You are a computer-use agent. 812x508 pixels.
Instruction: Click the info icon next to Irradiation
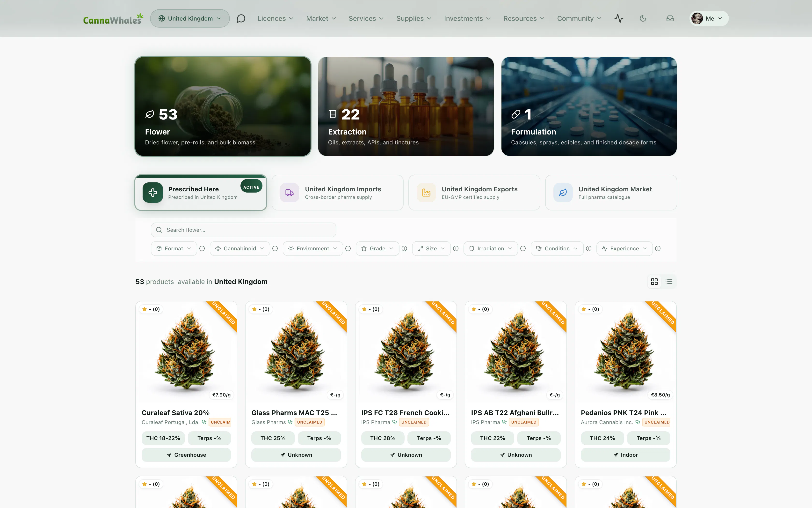pyautogui.click(x=523, y=249)
